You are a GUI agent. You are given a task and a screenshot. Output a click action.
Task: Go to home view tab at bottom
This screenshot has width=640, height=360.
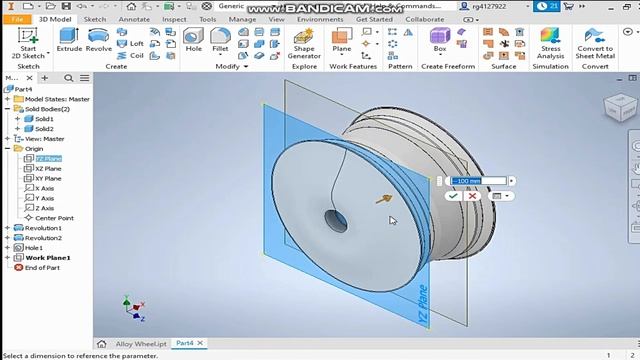click(102, 344)
